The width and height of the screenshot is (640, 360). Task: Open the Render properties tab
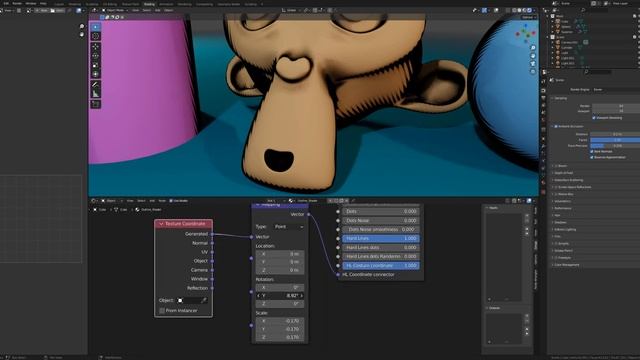544,91
